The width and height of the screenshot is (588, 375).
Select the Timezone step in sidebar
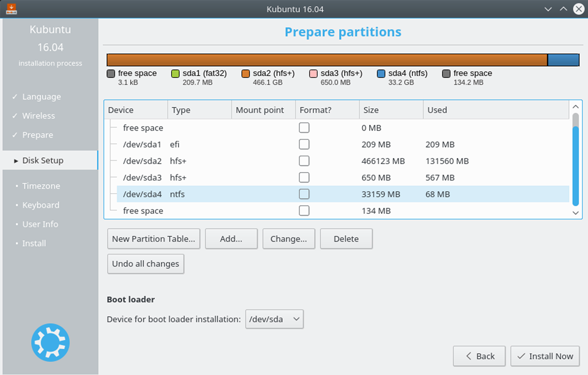pos(41,186)
